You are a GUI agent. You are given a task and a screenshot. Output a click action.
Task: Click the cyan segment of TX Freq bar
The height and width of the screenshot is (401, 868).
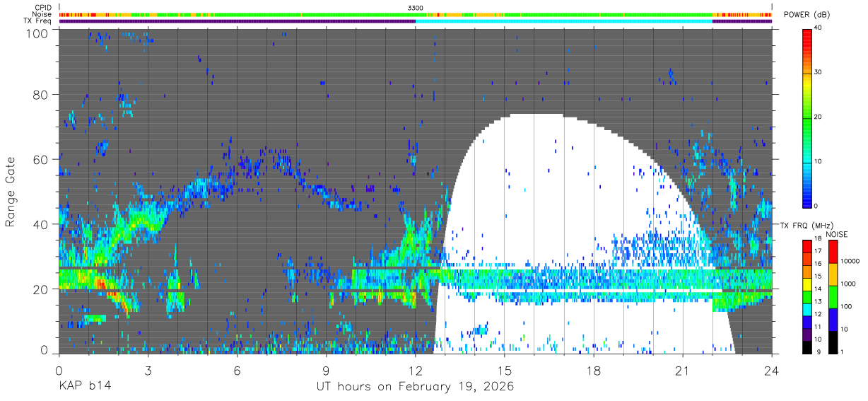click(564, 21)
